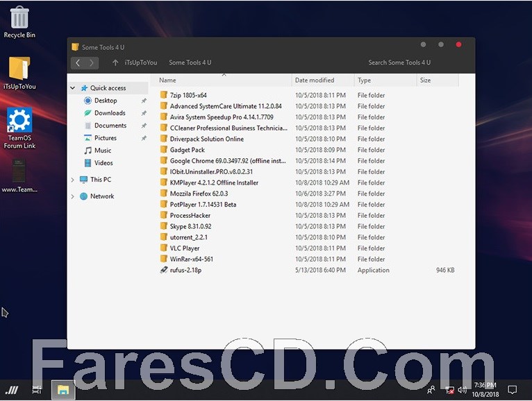Click iTsUpToYou in the address breadcrumb
This screenshot has height=401, width=532.
pyautogui.click(x=140, y=62)
